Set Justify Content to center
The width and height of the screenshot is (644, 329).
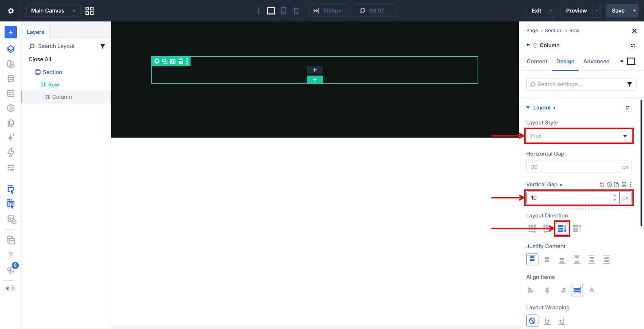point(547,259)
